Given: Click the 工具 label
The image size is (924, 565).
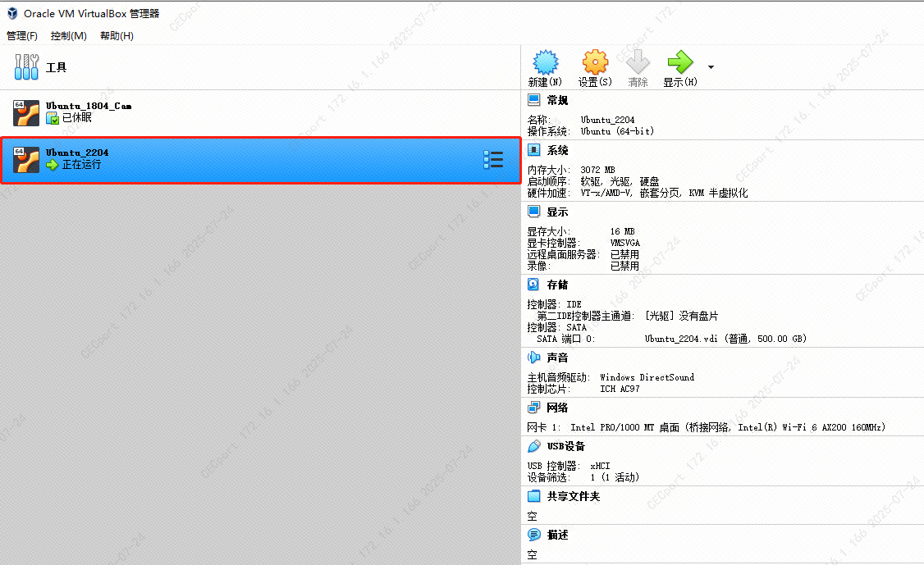Looking at the screenshot, I should [56, 67].
